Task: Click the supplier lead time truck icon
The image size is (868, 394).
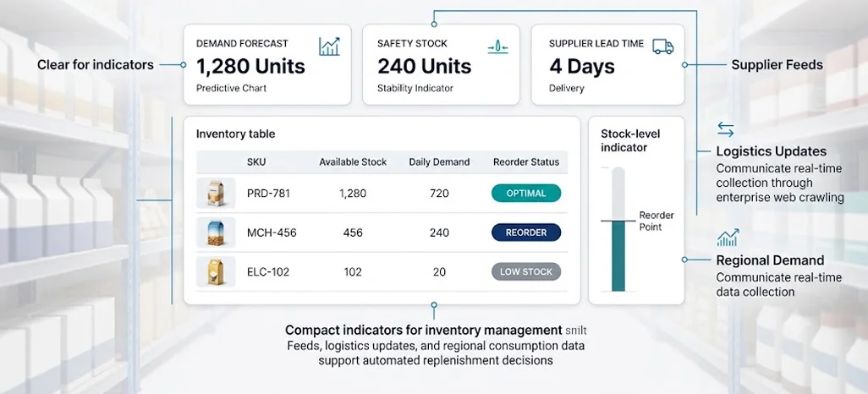Action: (662, 47)
